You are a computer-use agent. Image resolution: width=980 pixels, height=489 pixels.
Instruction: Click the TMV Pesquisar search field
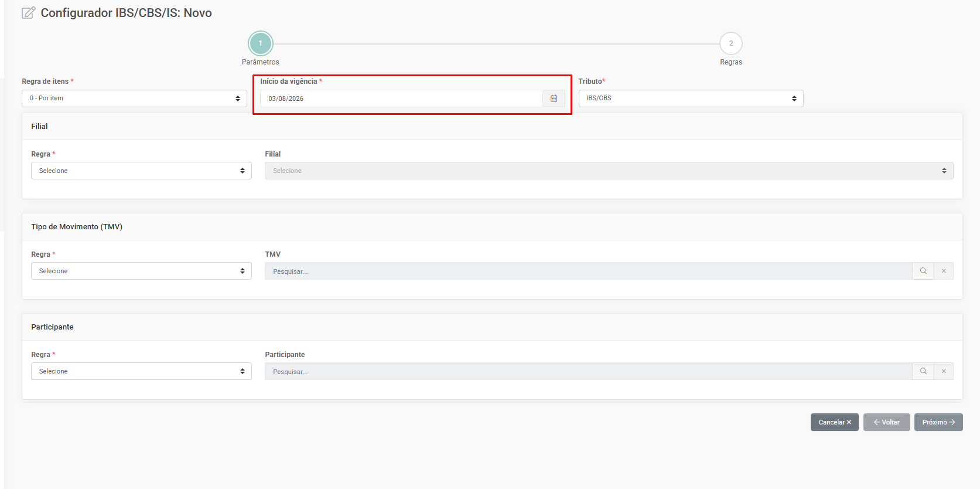(589, 271)
